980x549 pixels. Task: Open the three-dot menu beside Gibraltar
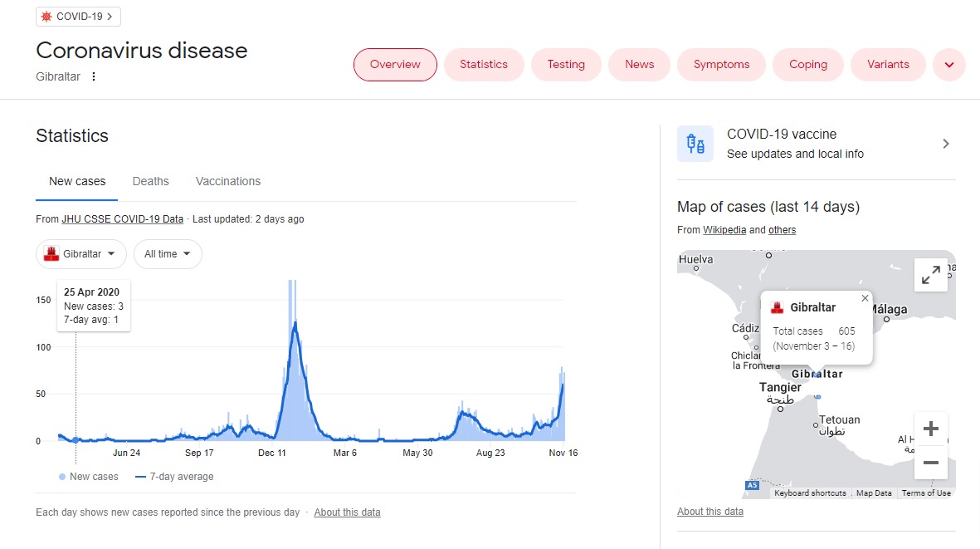pyautogui.click(x=94, y=76)
